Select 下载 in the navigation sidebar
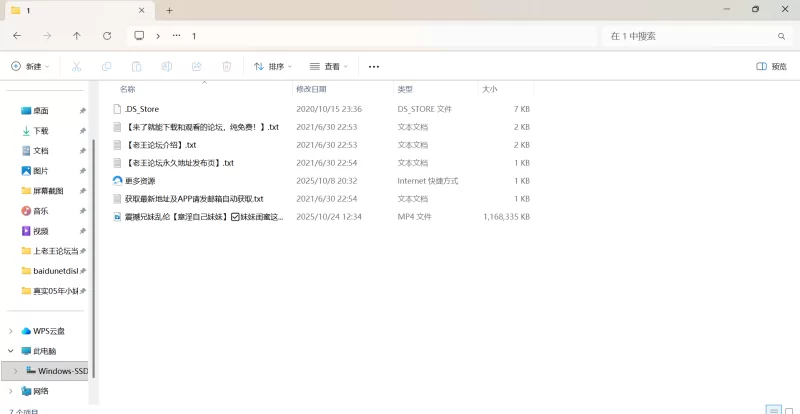The image size is (800, 414). click(41, 131)
